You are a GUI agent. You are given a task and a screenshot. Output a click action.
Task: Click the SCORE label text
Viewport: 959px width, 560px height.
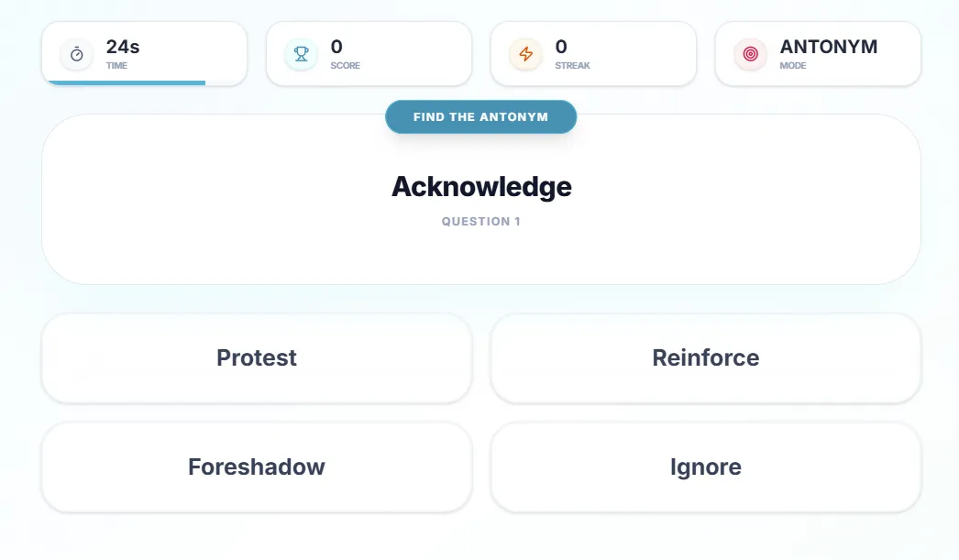pos(345,65)
